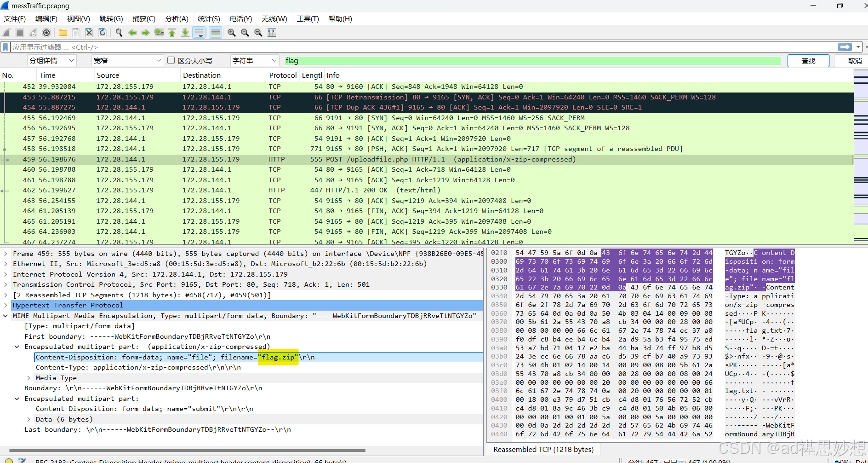Viewport: 868px width, 463px height.
Task: Stop the current capture
Action: (19, 32)
